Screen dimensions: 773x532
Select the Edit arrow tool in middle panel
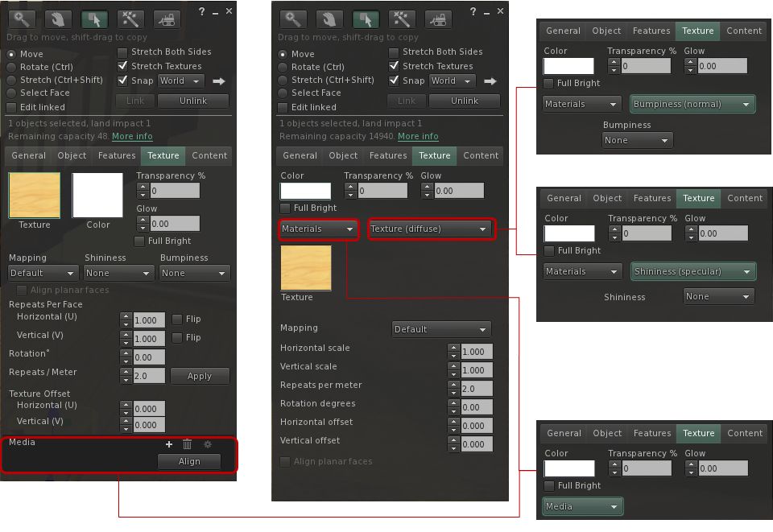366,19
